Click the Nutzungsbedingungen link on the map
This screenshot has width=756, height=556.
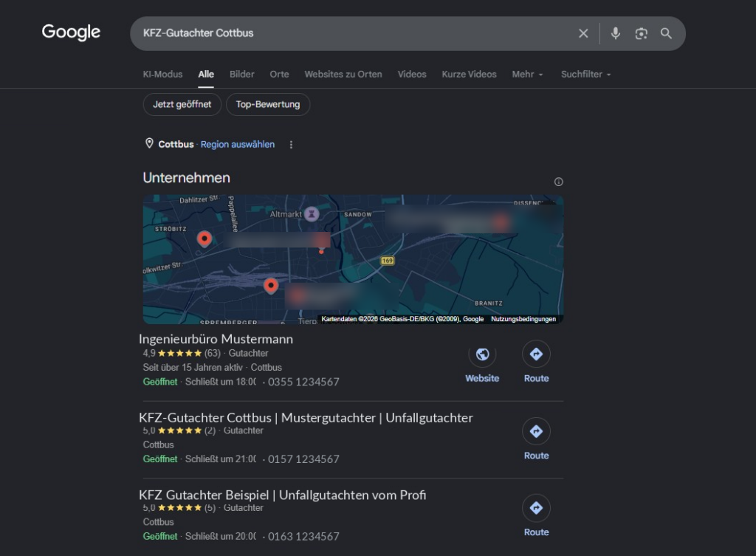pos(523,319)
